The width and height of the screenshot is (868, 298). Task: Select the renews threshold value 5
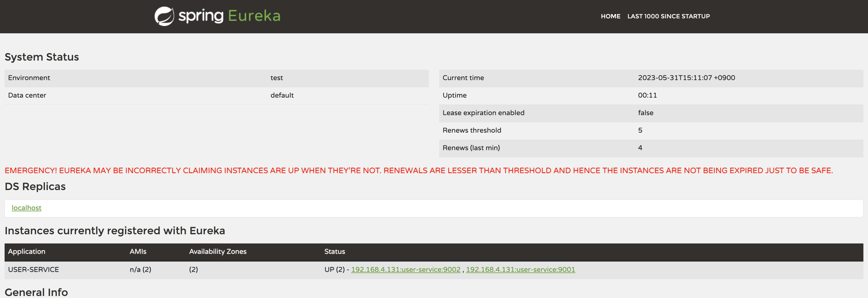(x=640, y=130)
